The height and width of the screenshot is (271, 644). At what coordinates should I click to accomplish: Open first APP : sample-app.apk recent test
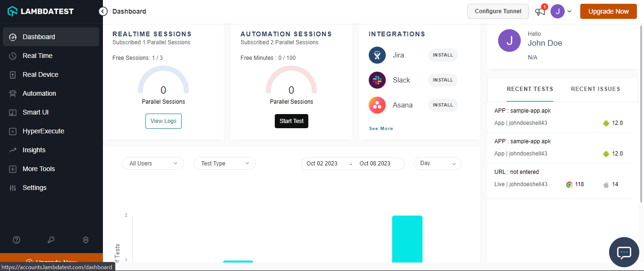[x=559, y=117]
